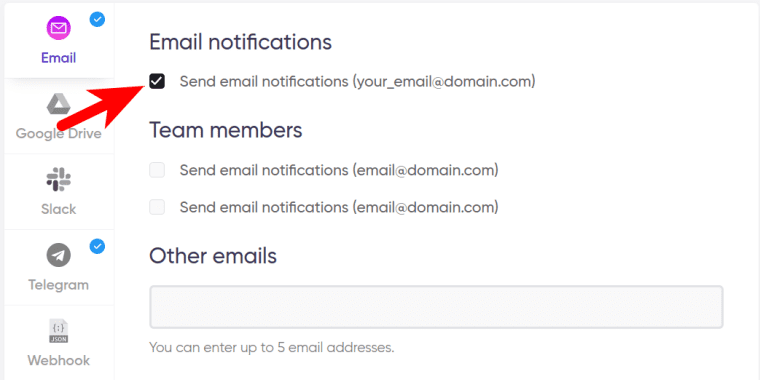The width and height of the screenshot is (760, 380).
Task: Click the blue checkmark badge beside Telegram
Action: (x=97, y=247)
